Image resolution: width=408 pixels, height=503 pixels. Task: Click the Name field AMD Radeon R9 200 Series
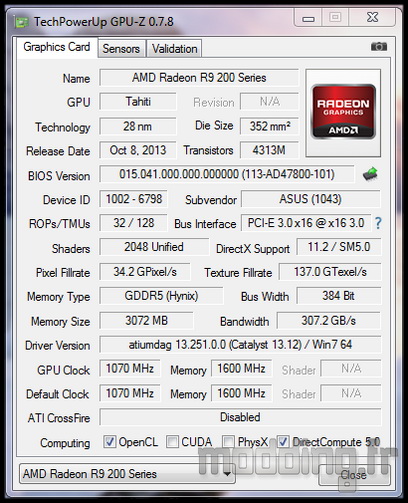[199, 78]
